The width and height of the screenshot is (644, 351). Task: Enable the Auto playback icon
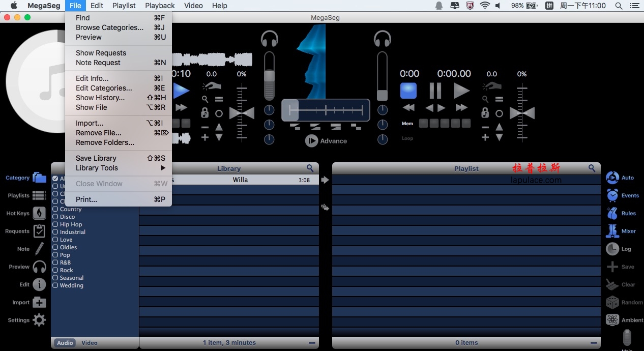[612, 178]
